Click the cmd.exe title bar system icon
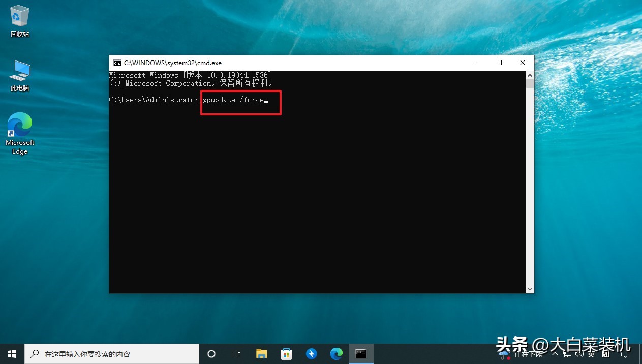 click(x=117, y=63)
